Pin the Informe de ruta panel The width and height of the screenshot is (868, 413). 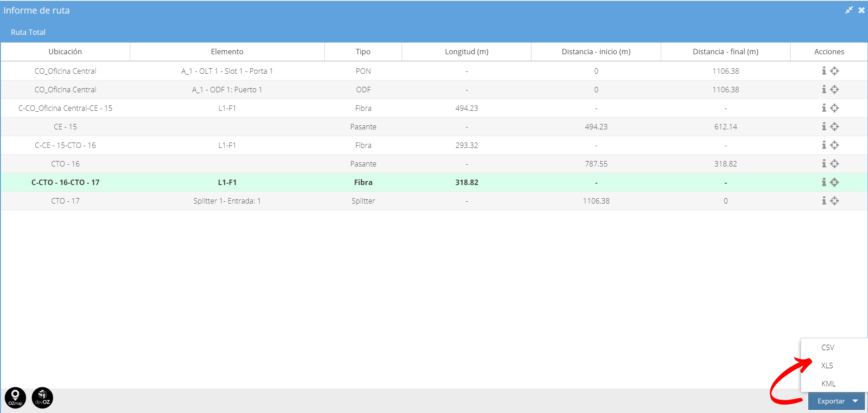coord(849,10)
